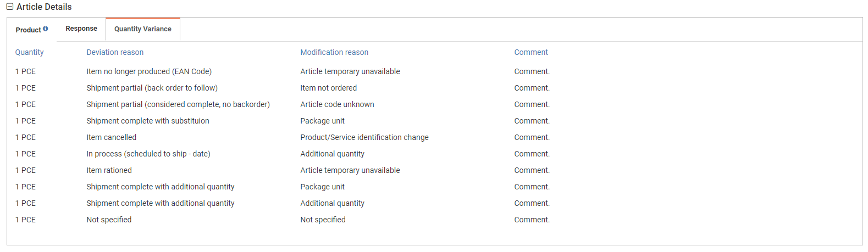The image size is (868, 252).
Task: Click 'Product/Service identification change' cell
Action: pyautogui.click(x=364, y=137)
